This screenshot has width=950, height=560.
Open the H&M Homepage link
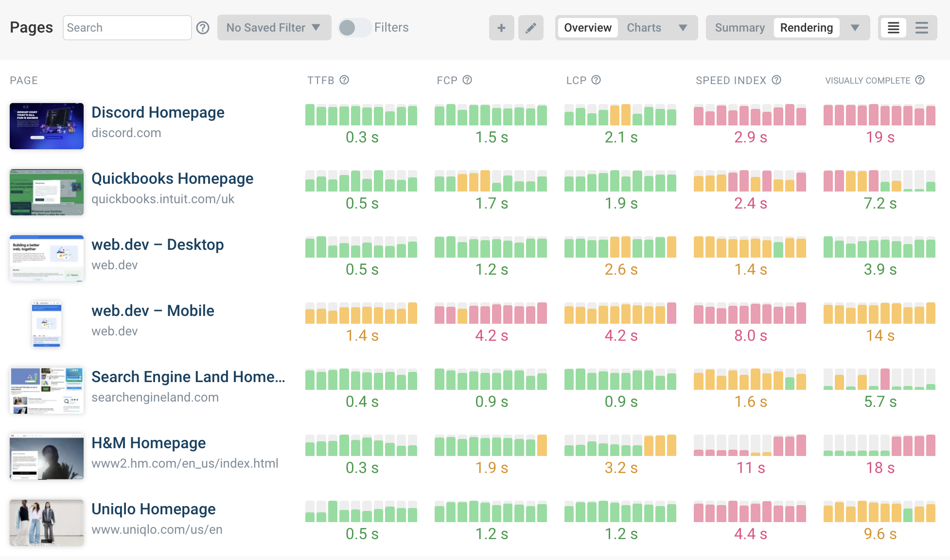149,443
